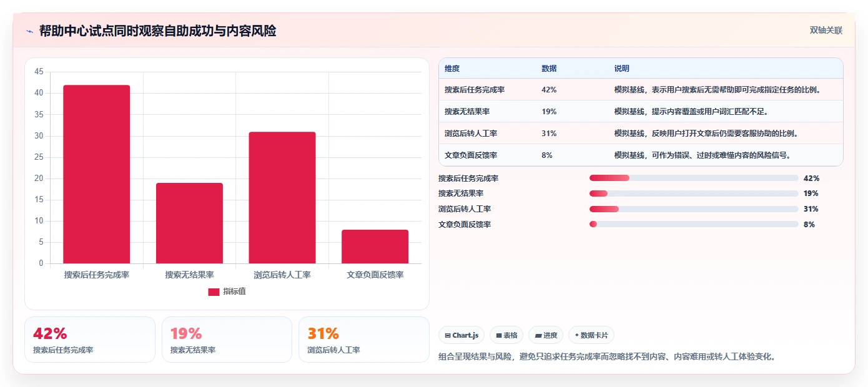Click the 双轴关联 label in header
This screenshot has width=868, height=387.
point(826,30)
